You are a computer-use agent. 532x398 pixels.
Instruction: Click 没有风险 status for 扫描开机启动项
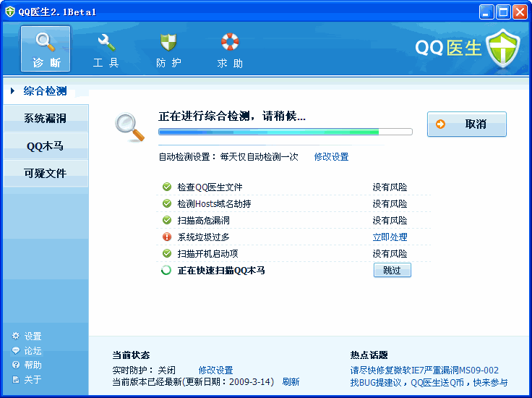[x=390, y=254]
